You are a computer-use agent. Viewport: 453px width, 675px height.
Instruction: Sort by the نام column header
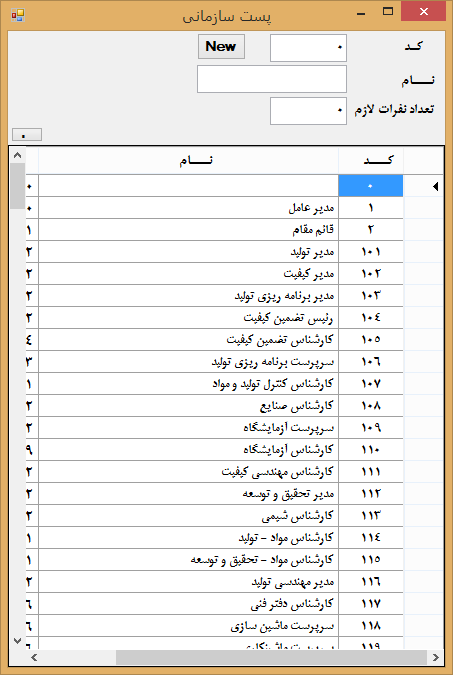tap(189, 161)
